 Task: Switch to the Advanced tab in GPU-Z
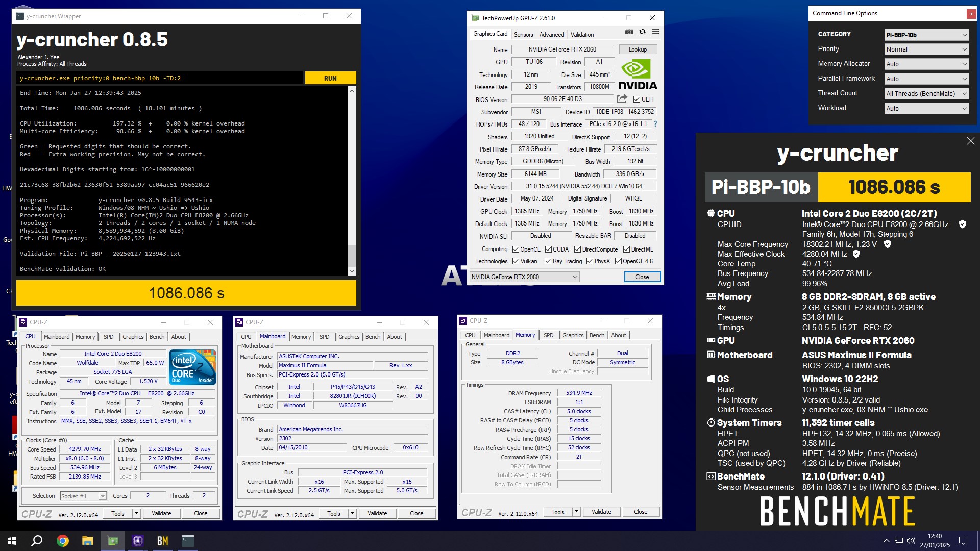coord(552,35)
